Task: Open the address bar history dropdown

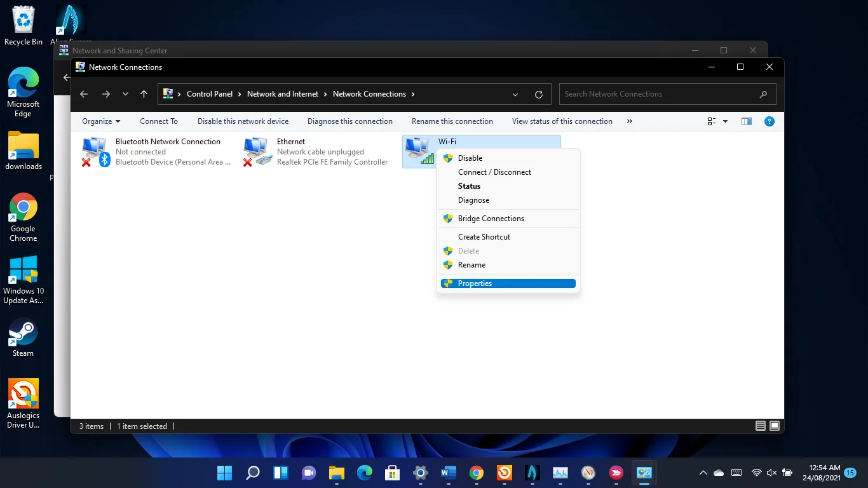Action: pos(515,94)
